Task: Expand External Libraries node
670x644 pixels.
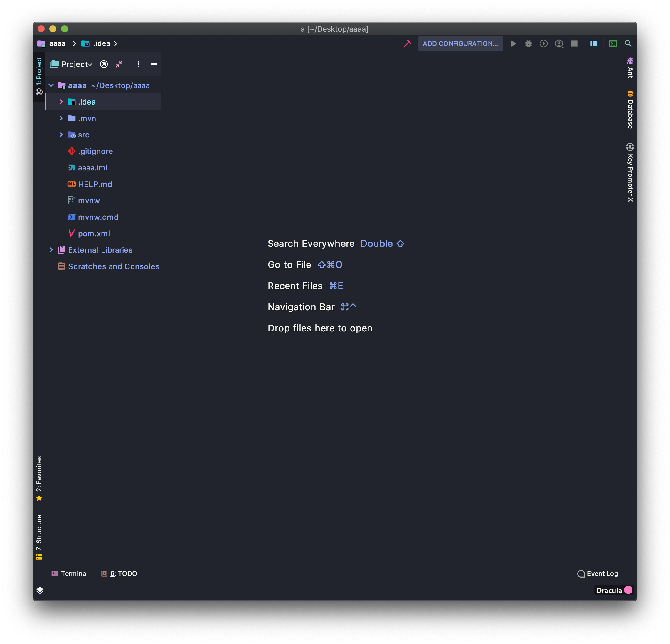Action: (x=51, y=250)
